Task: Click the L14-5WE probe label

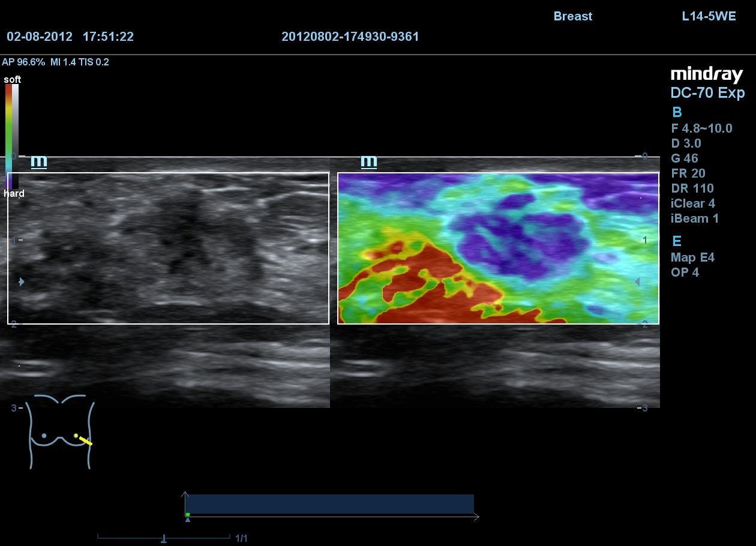Action: tap(709, 16)
